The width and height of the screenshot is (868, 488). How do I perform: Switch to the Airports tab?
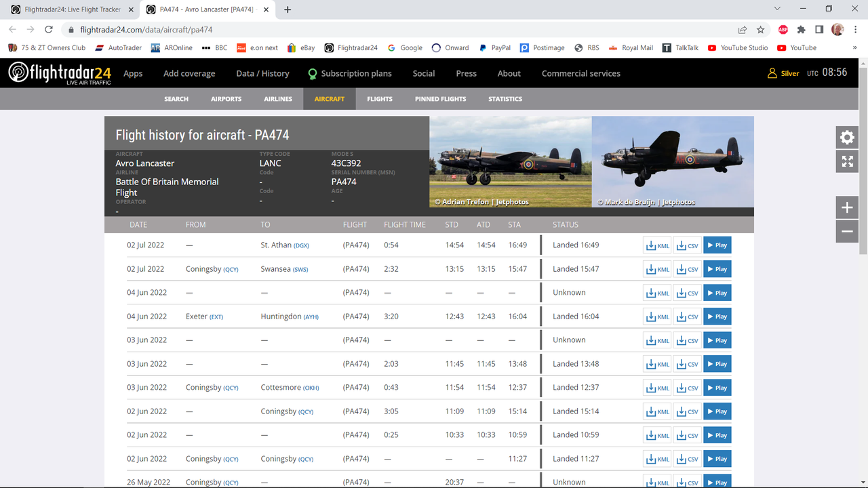click(x=226, y=99)
